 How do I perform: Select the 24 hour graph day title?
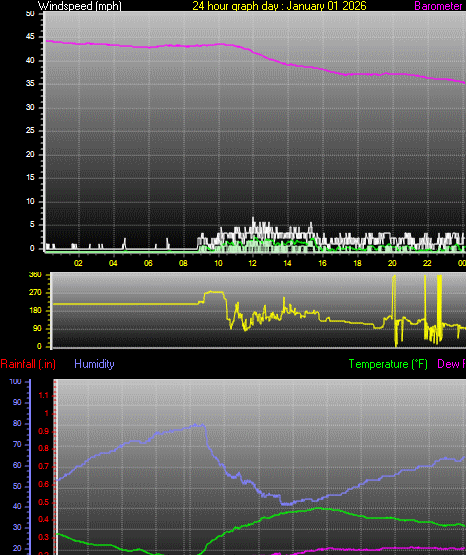coord(280,6)
